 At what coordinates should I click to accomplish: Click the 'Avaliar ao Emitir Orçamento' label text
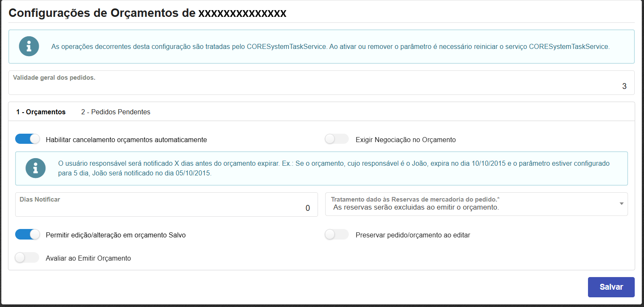[x=88, y=258]
